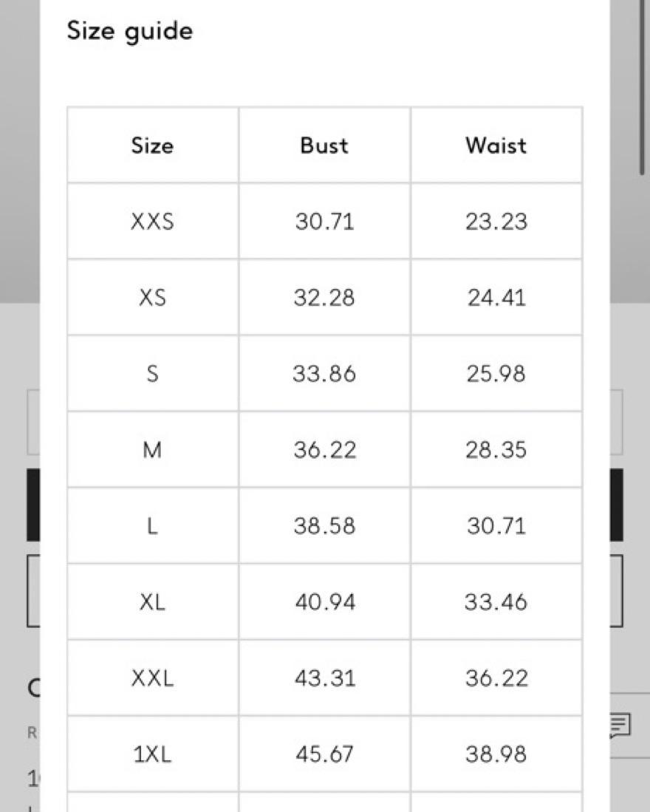650x812 pixels.
Task: Click the XXS size row label
Action: [153, 222]
